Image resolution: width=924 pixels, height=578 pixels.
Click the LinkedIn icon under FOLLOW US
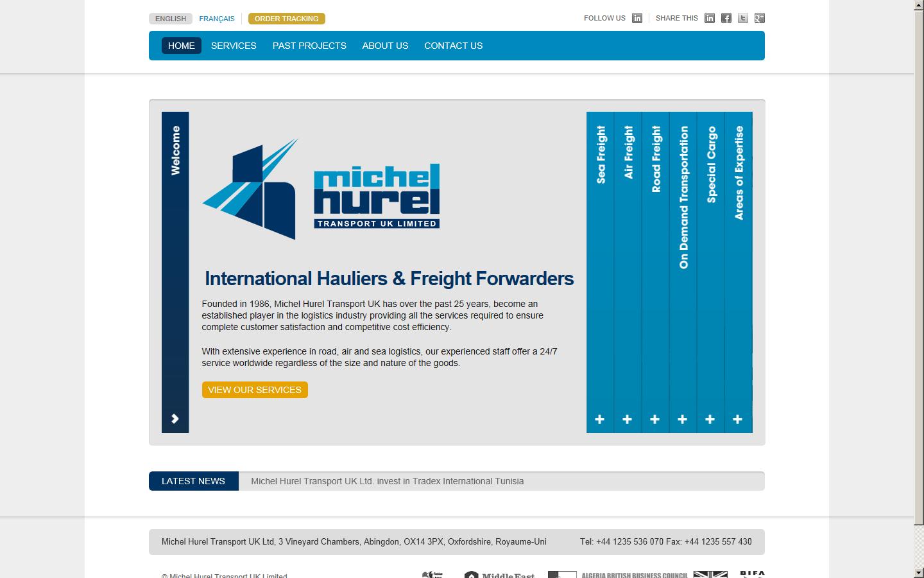point(637,18)
